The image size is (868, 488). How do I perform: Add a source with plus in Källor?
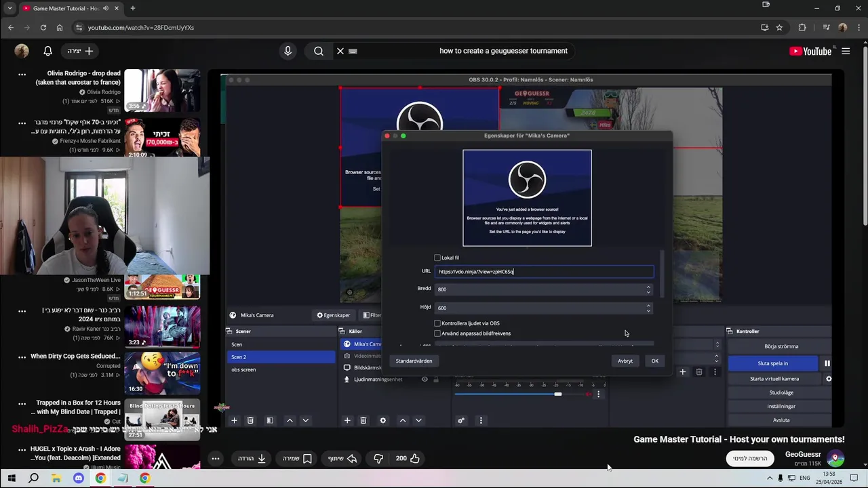[x=347, y=420]
